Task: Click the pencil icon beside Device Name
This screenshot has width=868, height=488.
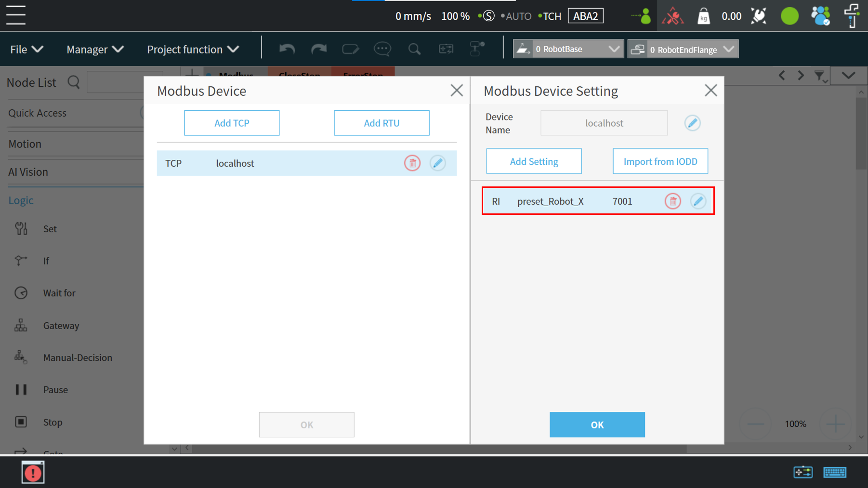Action: [x=692, y=123]
